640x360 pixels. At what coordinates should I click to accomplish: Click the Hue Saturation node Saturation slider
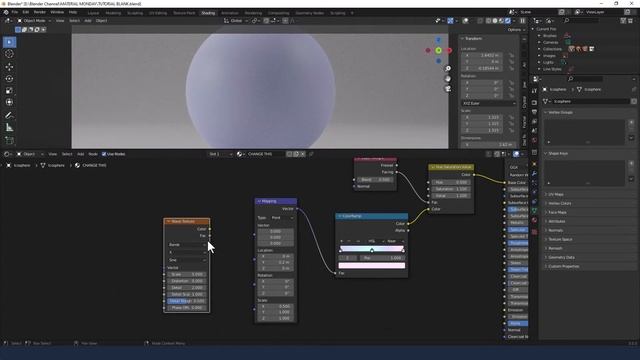click(x=451, y=189)
